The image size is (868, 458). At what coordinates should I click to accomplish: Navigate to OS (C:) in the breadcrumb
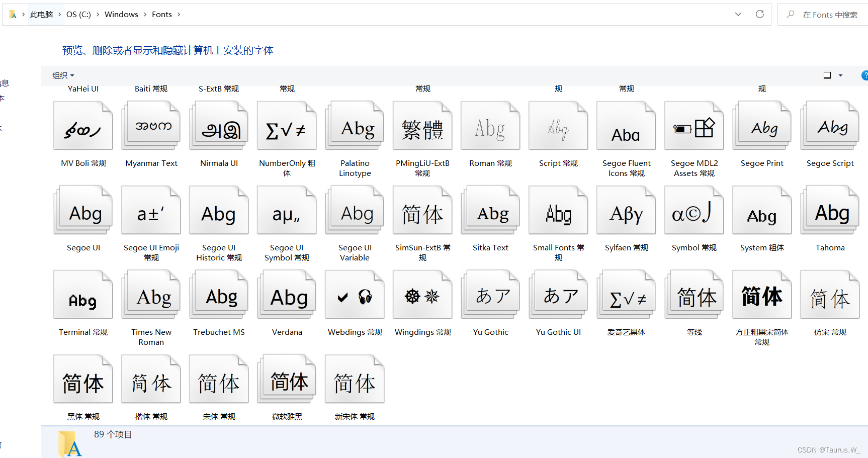78,15
